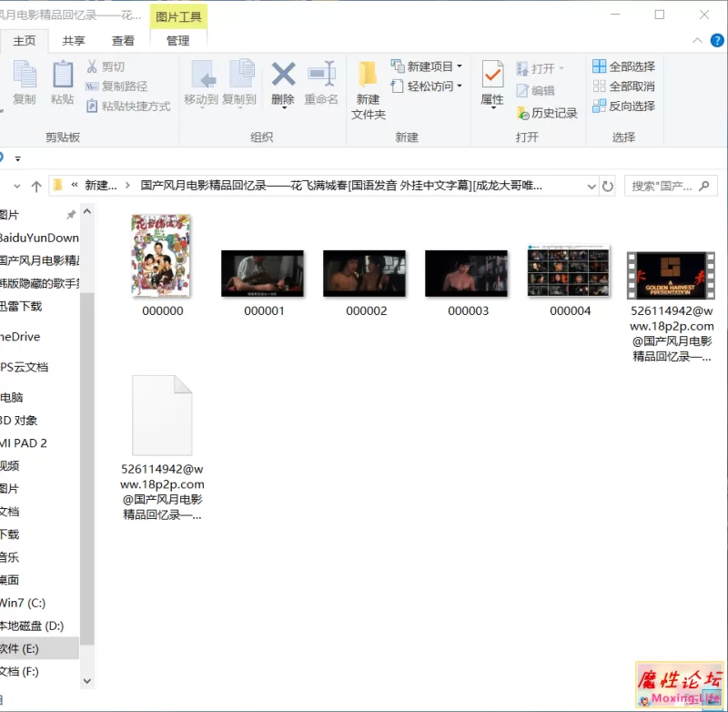Click Select none (全部取消)
Image resolution: width=728 pixels, height=712 pixels.
[623, 86]
